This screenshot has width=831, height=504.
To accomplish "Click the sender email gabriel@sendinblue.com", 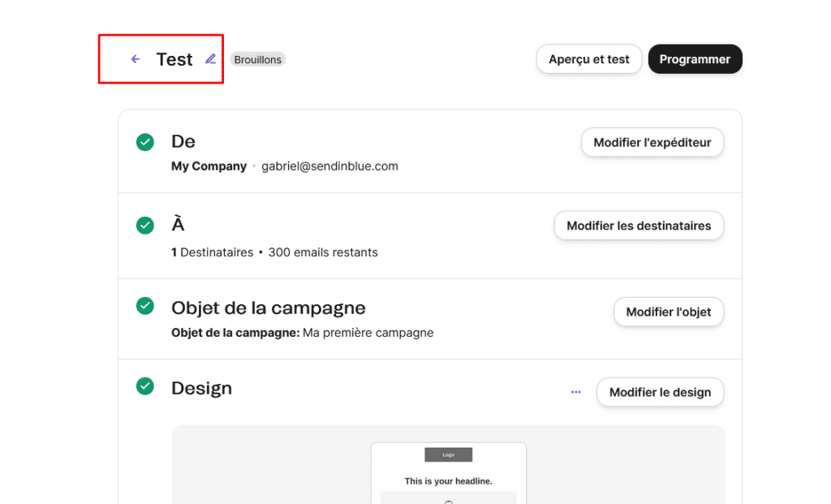I will (x=329, y=166).
